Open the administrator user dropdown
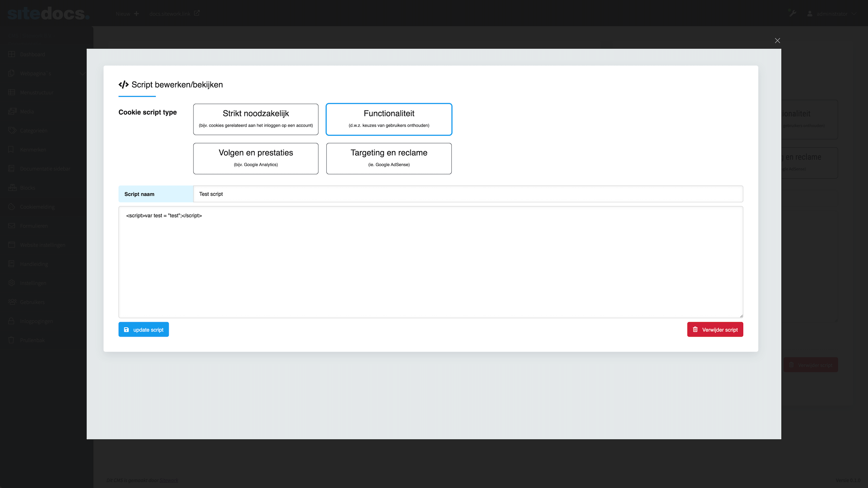The image size is (868, 488). coord(832,14)
